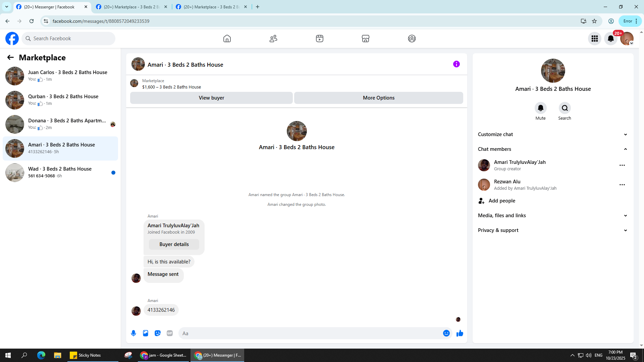
Task: Open the Marketplace icon in top navigation
Action: point(366,39)
